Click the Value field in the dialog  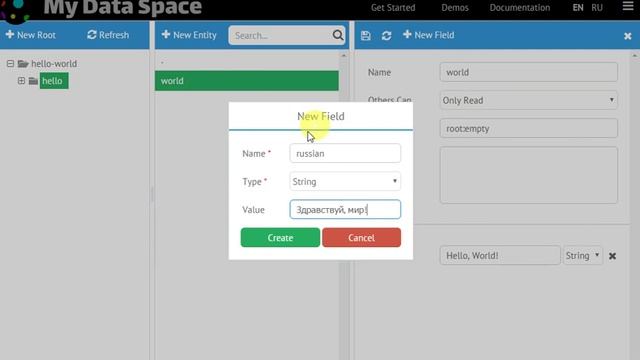click(x=345, y=209)
